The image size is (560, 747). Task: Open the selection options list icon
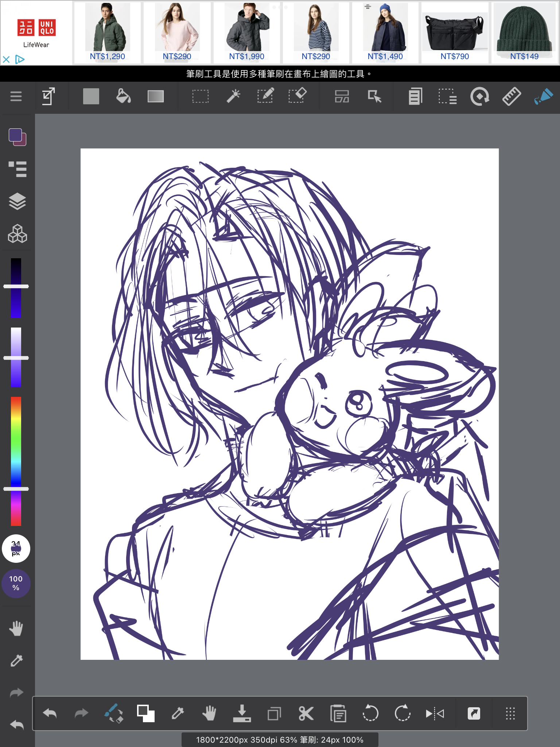[x=447, y=96]
